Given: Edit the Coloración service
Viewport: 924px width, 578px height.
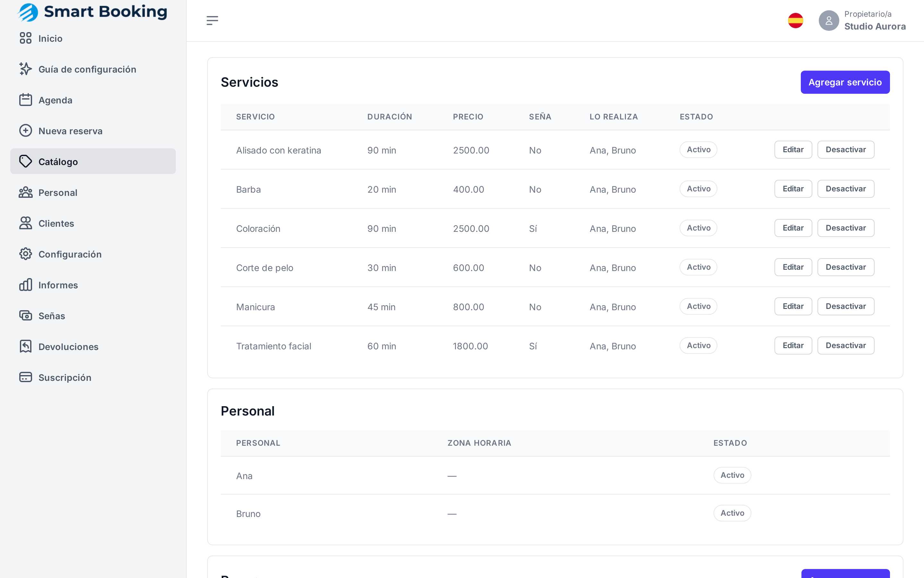Looking at the screenshot, I should [793, 228].
